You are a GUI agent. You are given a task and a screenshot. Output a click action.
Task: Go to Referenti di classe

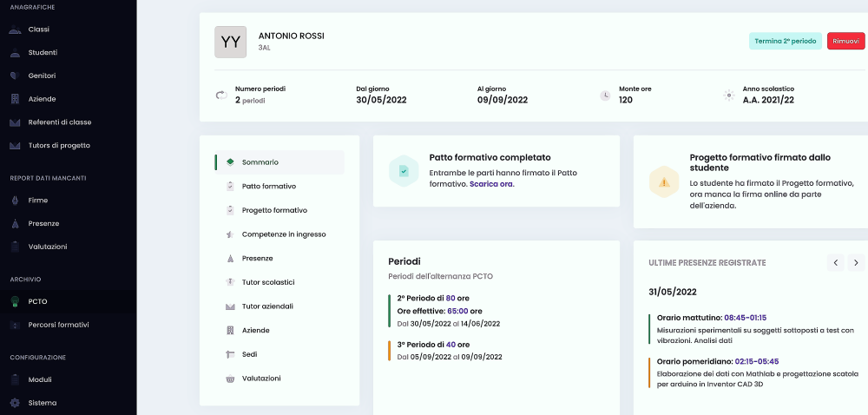60,122
